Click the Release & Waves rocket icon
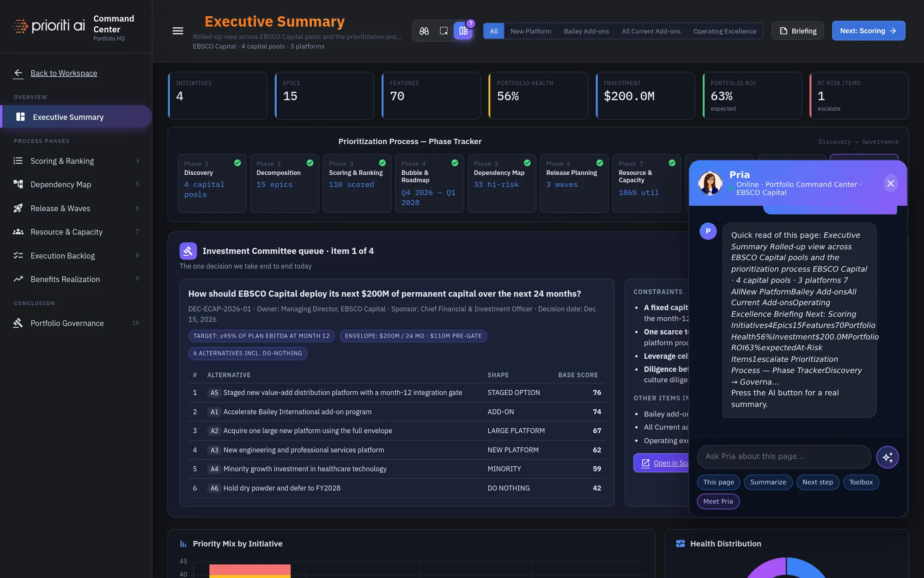Viewport: 924px width, 578px height. click(18, 209)
